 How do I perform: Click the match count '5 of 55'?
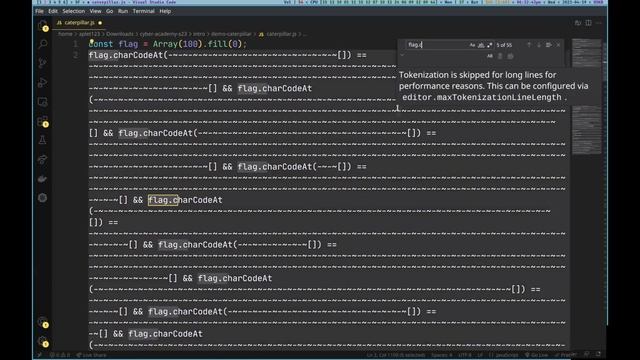pyautogui.click(x=504, y=45)
